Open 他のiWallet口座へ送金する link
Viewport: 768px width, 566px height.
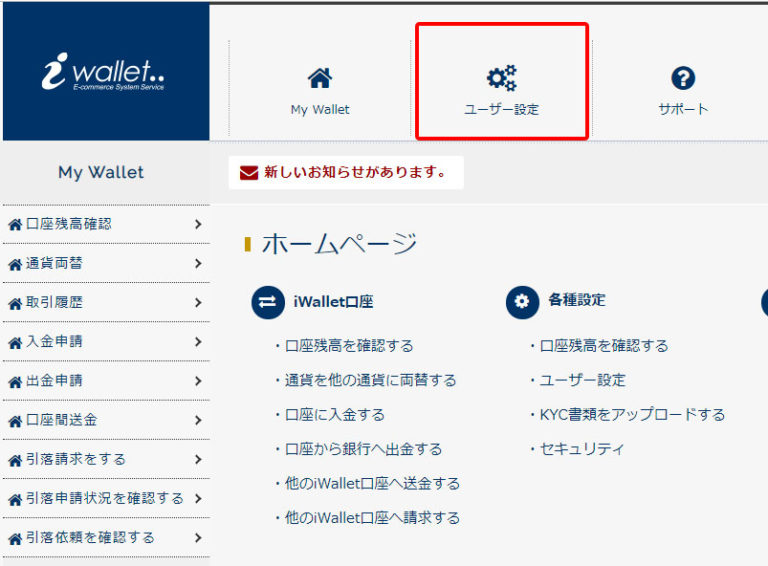pyautogui.click(x=373, y=483)
